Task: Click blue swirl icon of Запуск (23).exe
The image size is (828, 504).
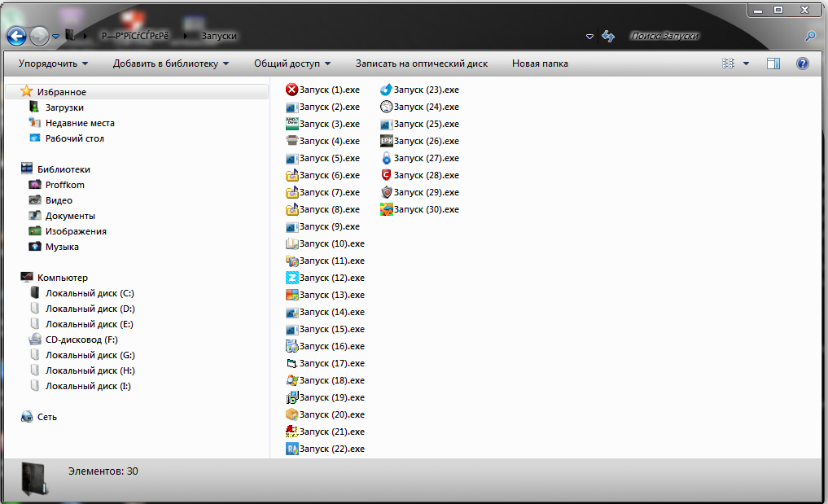Action: pyautogui.click(x=386, y=90)
